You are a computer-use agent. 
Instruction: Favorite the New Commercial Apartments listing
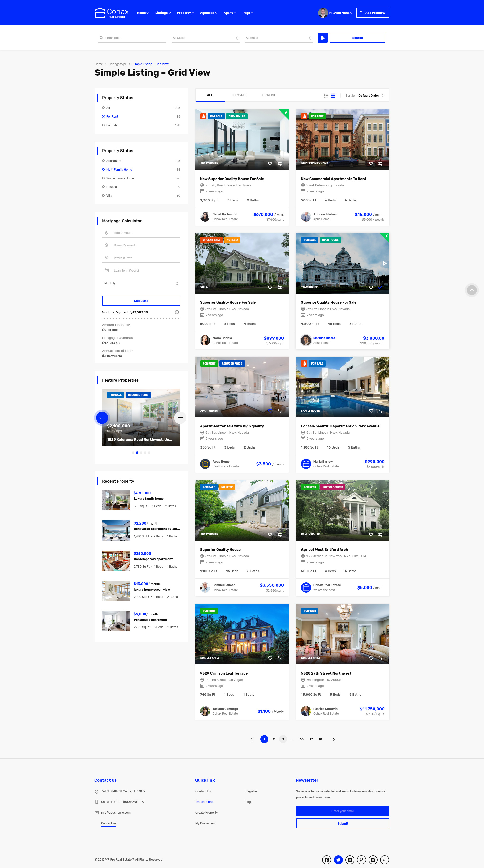coord(371,164)
